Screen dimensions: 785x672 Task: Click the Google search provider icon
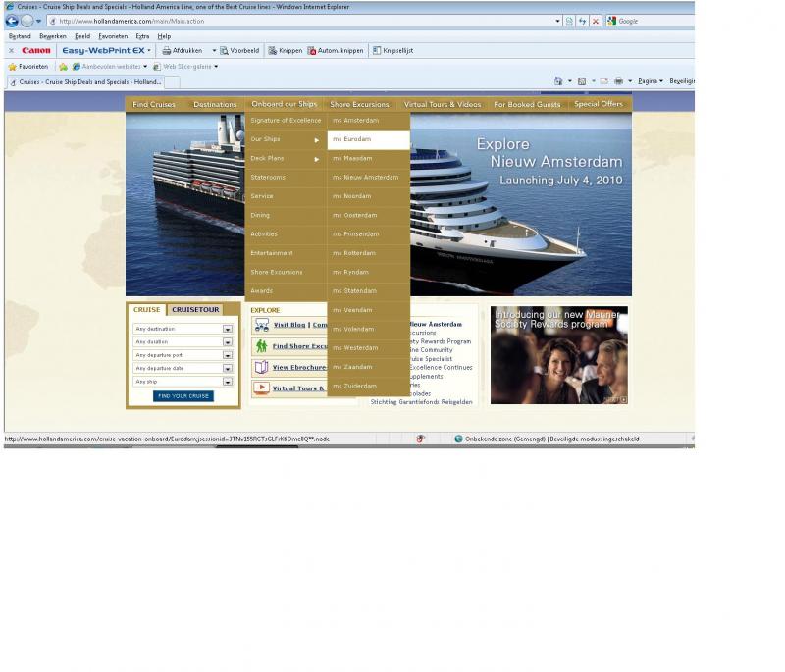611,21
